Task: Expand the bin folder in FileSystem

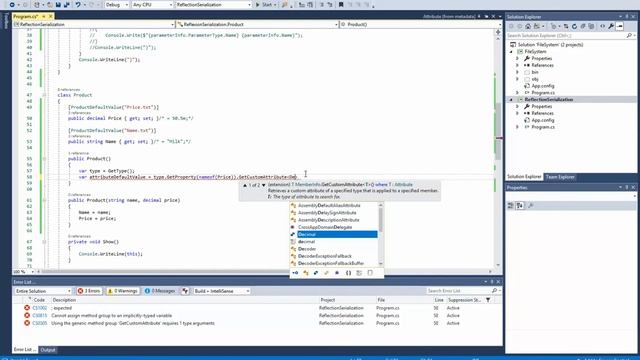Action: pyautogui.click(x=517, y=72)
